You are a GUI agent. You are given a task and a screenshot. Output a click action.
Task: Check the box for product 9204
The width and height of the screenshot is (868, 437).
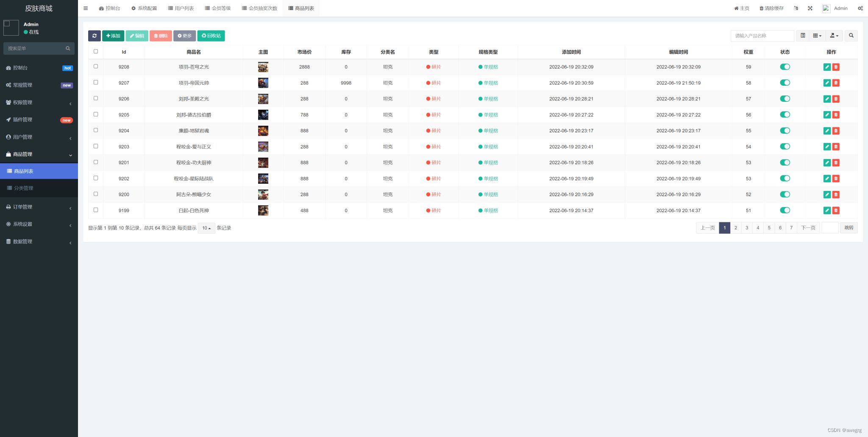(96, 130)
